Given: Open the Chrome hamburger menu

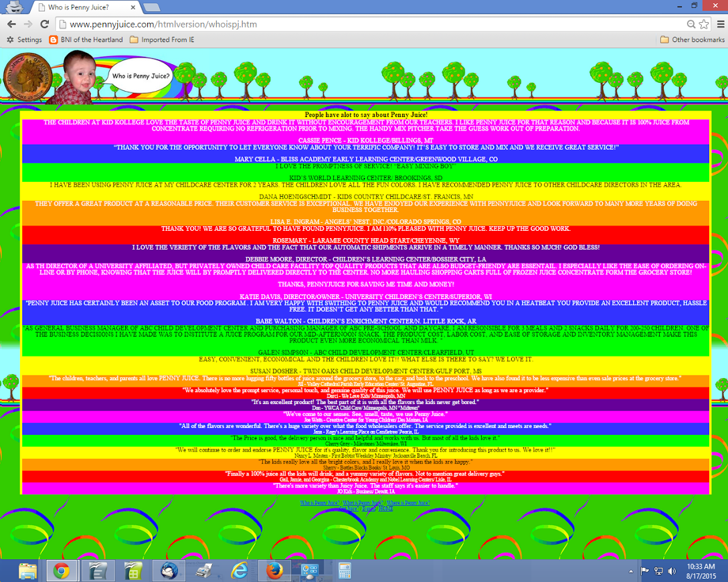Looking at the screenshot, I should click(x=720, y=24).
